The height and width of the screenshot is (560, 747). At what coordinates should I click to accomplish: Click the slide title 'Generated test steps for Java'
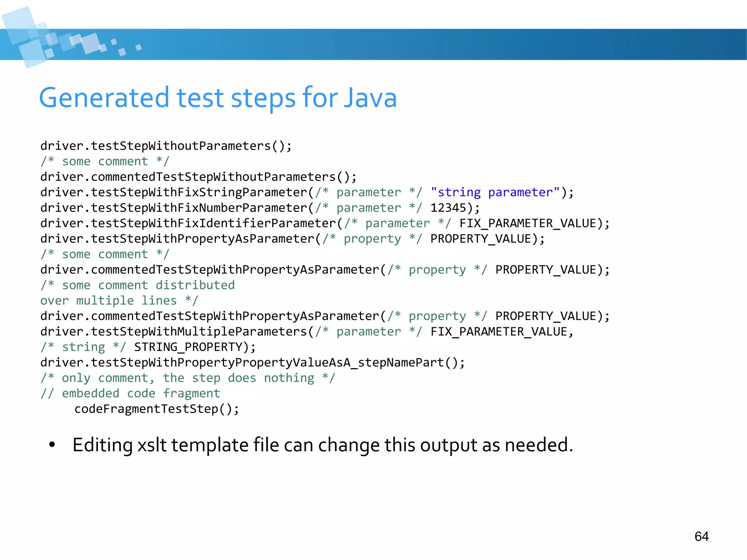[218, 98]
